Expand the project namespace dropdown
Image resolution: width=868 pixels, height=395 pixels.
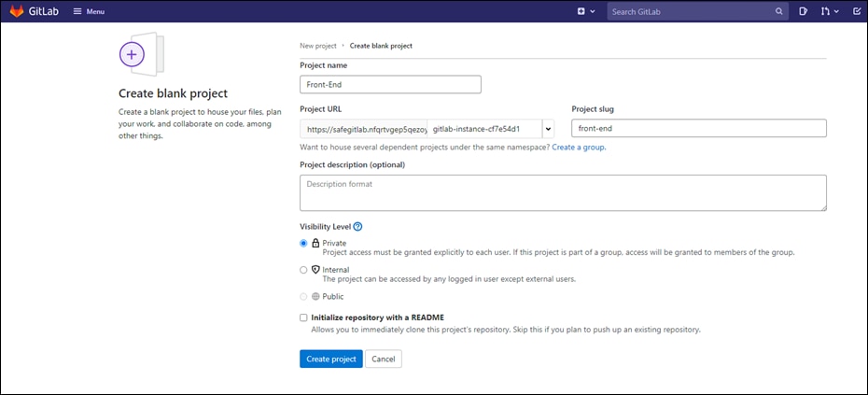(548, 129)
